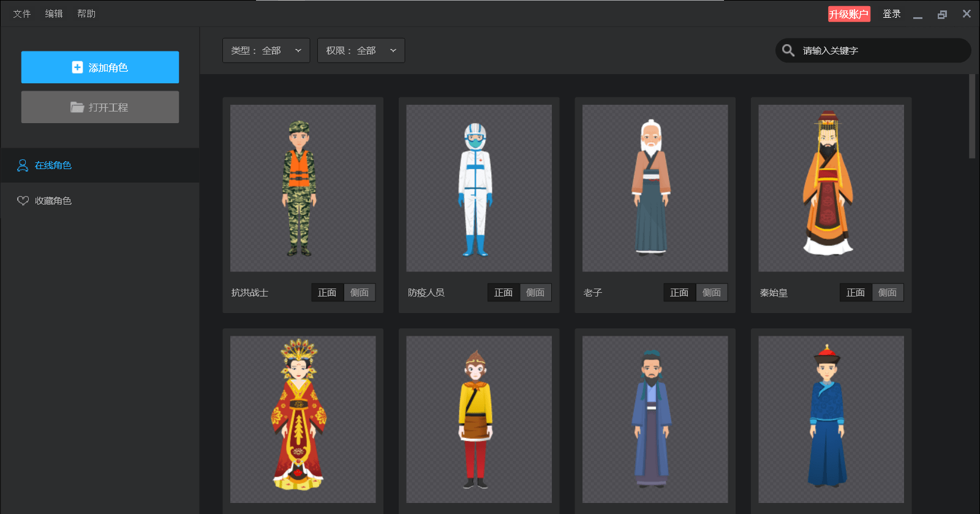The image size is (980, 514).
Task: Select 正面 view for 防疫人员
Action: [x=503, y=292]
